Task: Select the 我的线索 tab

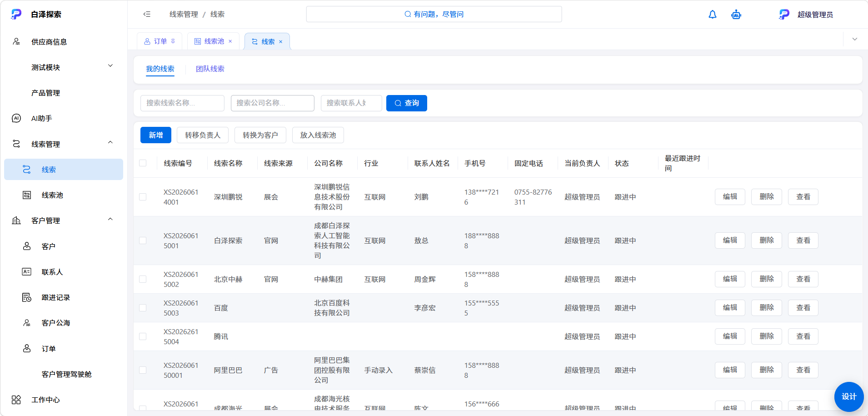Action: 160,69
